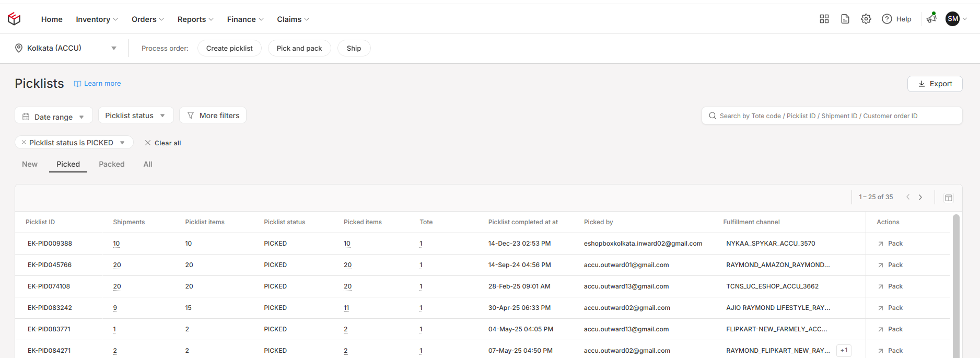Click Pack arrow icon for EK-PID084271

tap(881, 351)
